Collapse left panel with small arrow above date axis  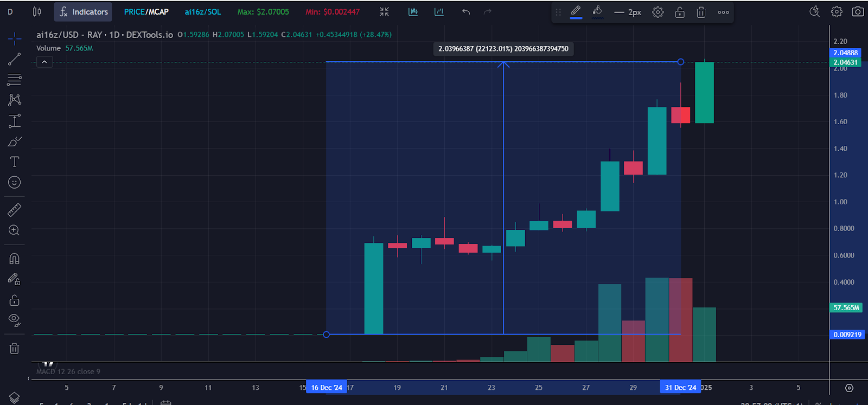(x=29, y=378)
